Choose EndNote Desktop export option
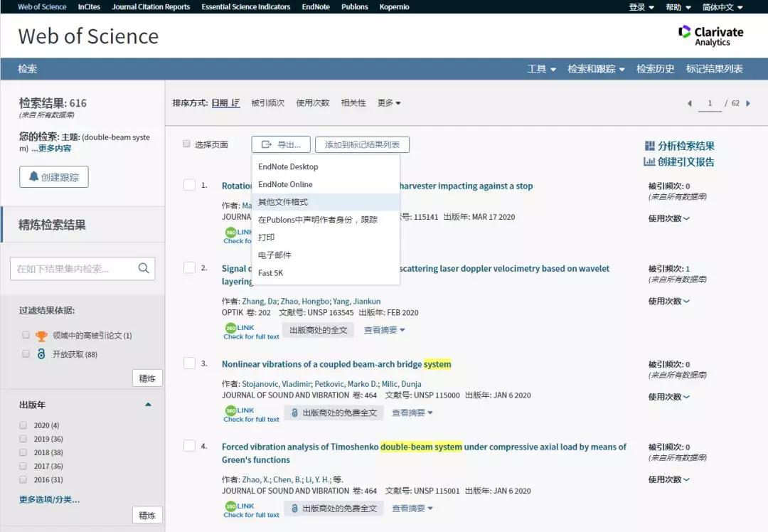768x532 pixels. point(326,166)
